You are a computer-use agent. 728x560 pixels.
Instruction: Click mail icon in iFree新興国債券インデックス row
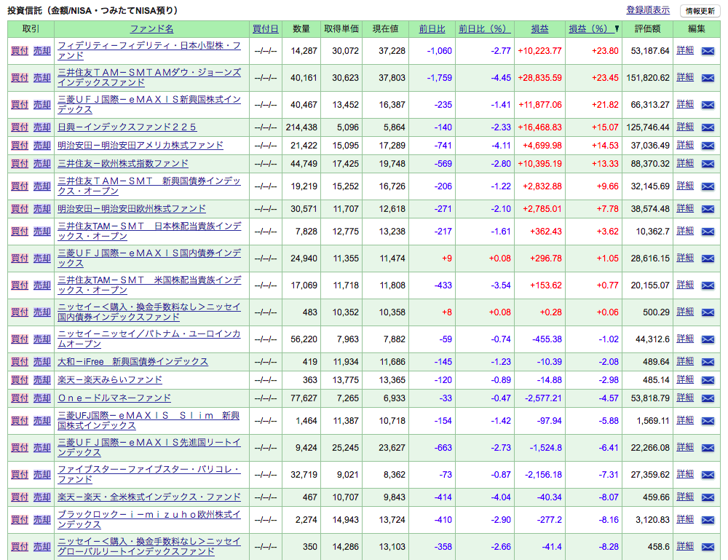point(708,362)
